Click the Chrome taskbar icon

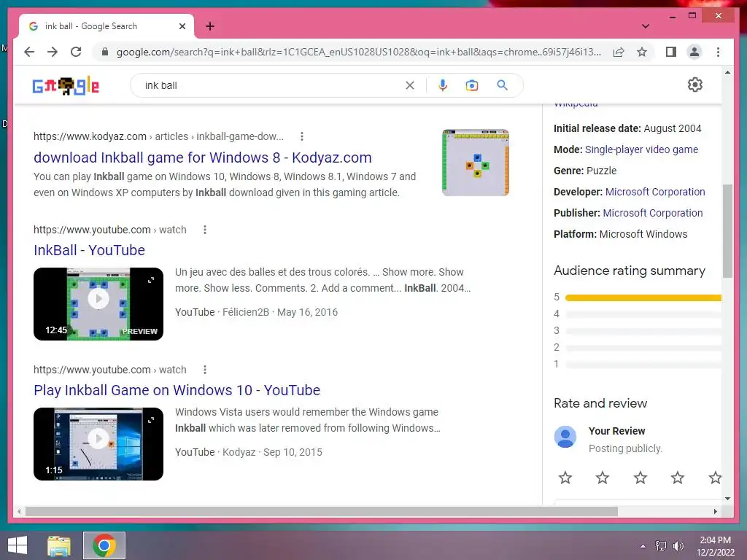(104, 545)
